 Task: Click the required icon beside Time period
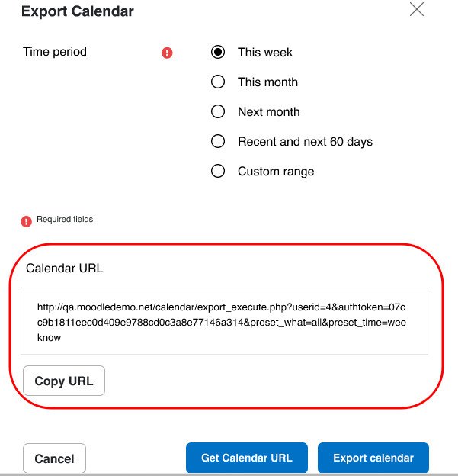point(167,53)
